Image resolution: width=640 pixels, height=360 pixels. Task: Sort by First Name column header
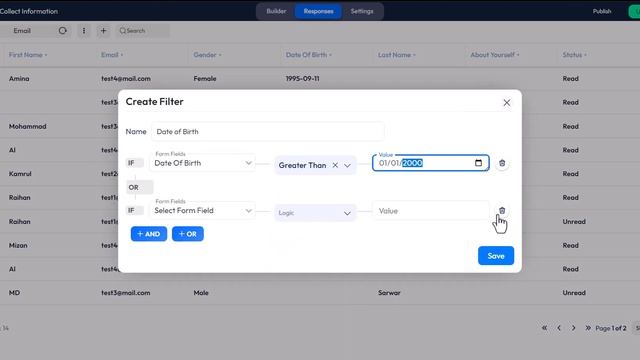coord(28,55)
